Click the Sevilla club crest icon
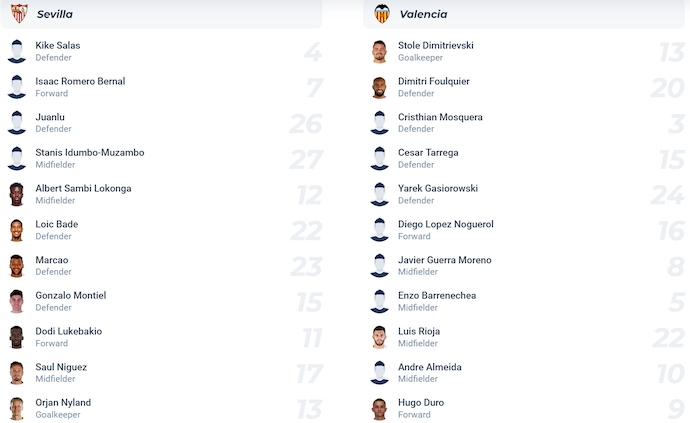This screenshot has width=690, height=423. tap(18, 14)
